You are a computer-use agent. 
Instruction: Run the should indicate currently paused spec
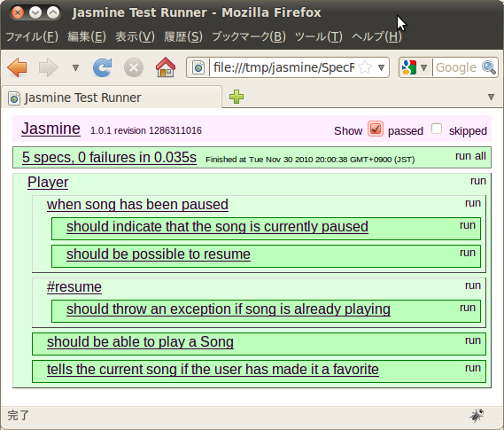pyautogui.click(x=468, y=225)
